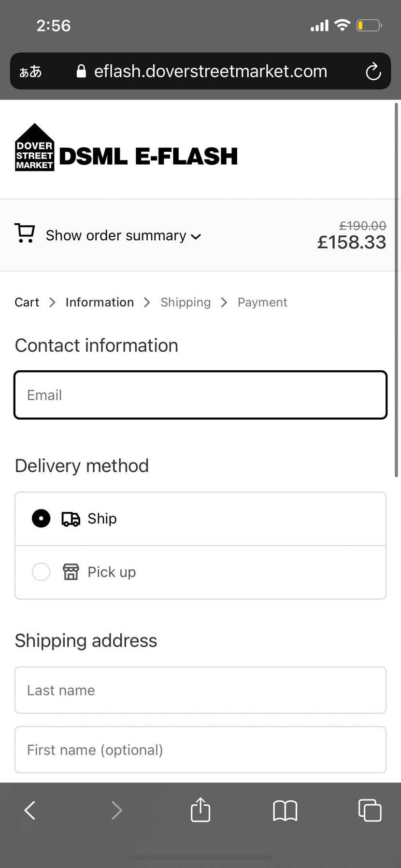Viewport: 401px width, 868px height.
Task: Go back with Safari back arrow
Action: [x=30, y=810]
